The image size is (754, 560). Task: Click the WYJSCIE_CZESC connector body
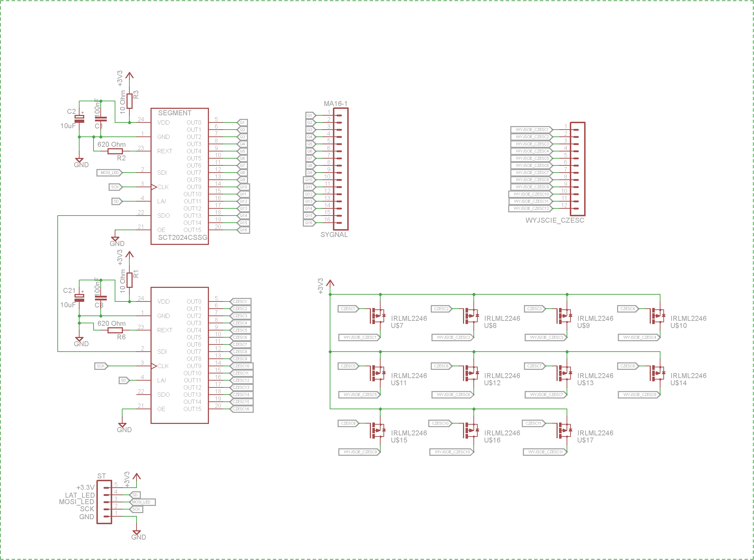[x=577, y=169]
